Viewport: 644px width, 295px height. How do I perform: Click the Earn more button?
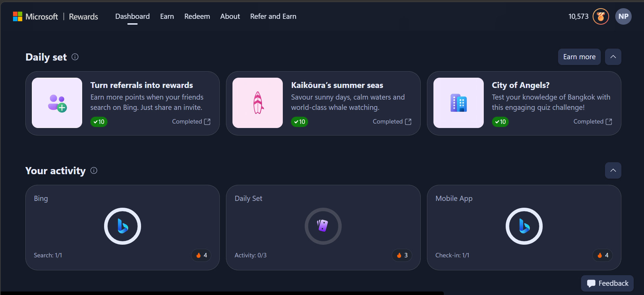[x=579, y=57]
